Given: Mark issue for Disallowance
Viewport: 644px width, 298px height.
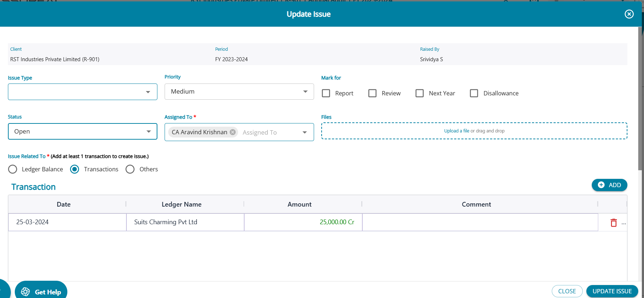Looking at the screenshot, I should click(x=474, y=93).
